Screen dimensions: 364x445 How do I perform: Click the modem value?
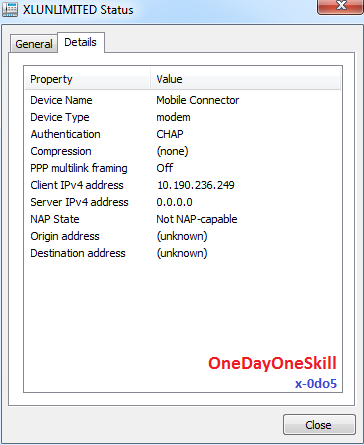coord(173,117)
